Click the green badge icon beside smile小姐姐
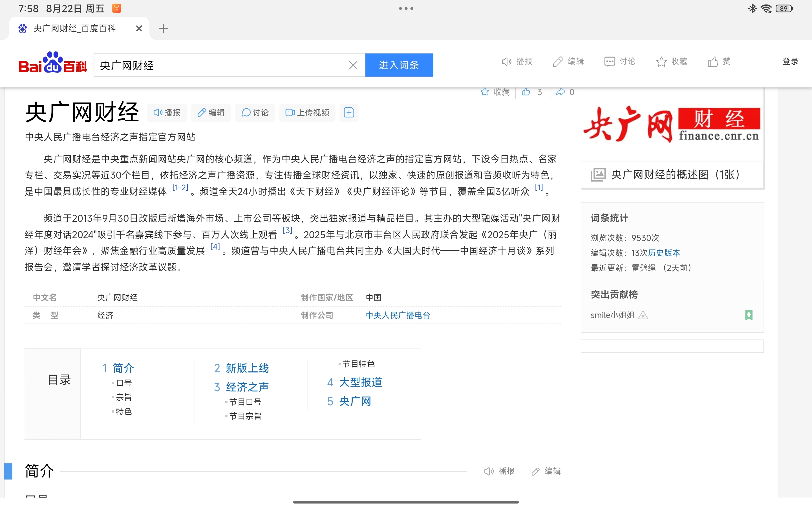812x508 pixels. coord(749,315)
